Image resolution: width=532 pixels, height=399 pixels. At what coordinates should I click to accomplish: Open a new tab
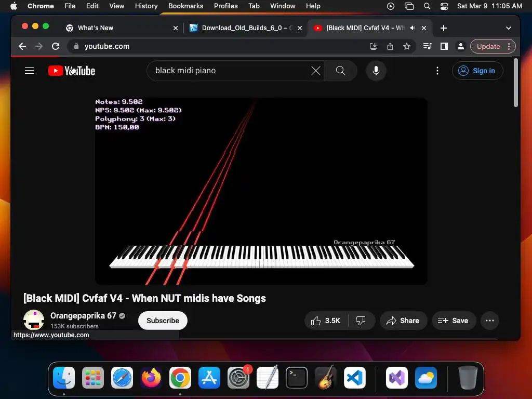tap(444, 28)
